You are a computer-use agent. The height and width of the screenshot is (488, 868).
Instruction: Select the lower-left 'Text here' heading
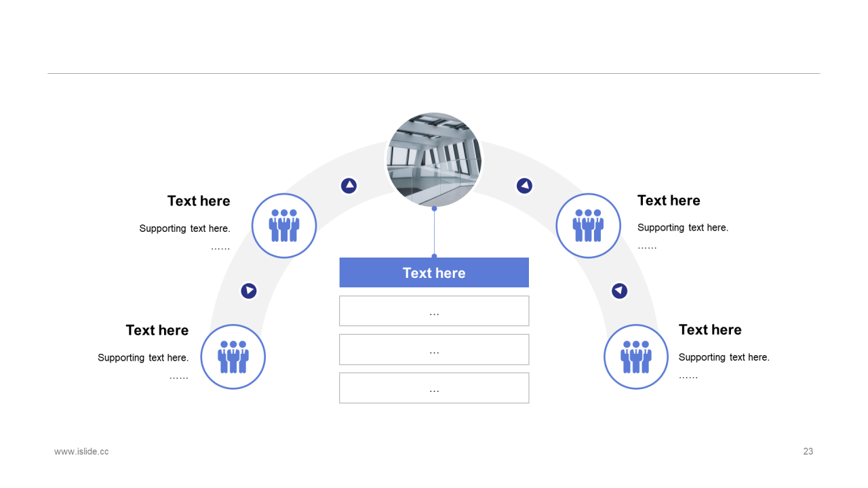[x=157, y=330]
